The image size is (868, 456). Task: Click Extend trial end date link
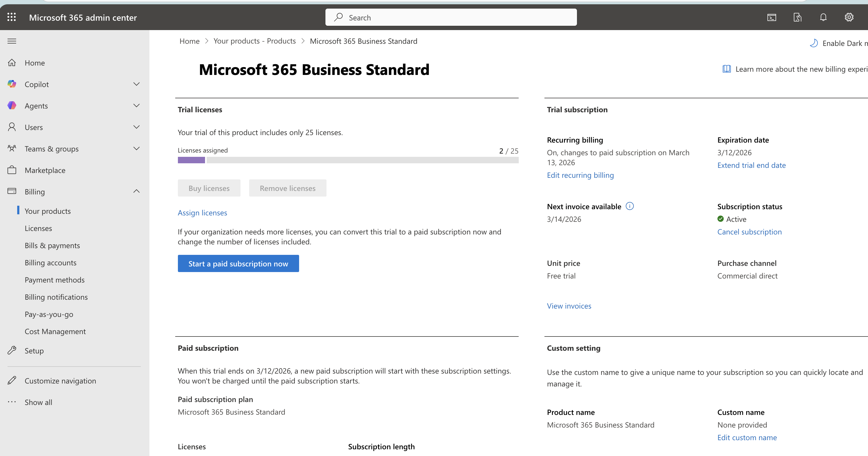click(751, 165)
